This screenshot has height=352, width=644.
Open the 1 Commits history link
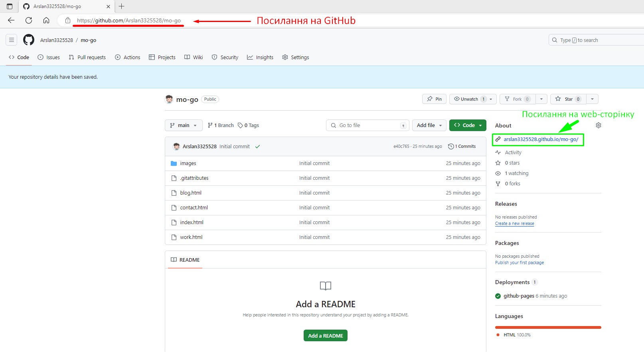[x=462, y=147]
